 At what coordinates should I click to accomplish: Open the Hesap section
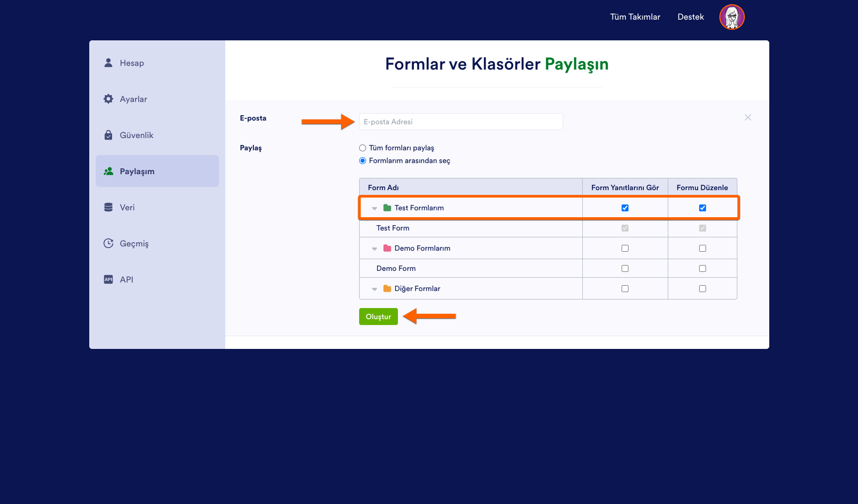pyautogui.click(x=157, y=63)
